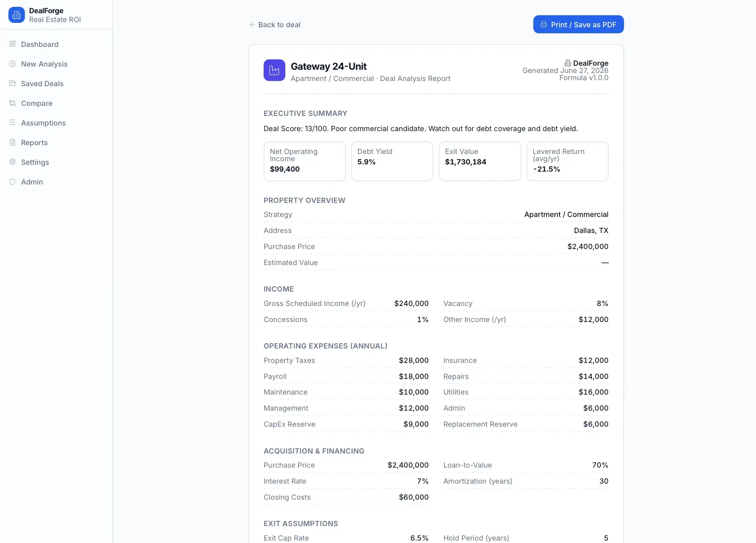Click the ACQUISITION & FINANCING heading
756x543 pixels.
pos(314,451)
